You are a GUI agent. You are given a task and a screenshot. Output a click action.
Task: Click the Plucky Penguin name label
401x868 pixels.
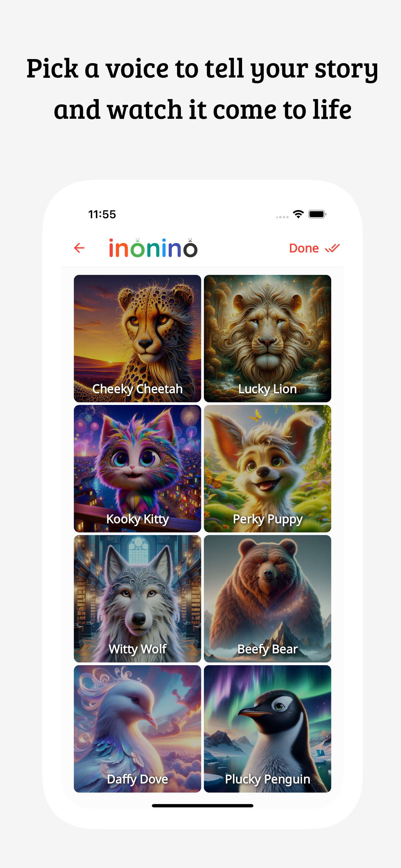tap(267, 779)
